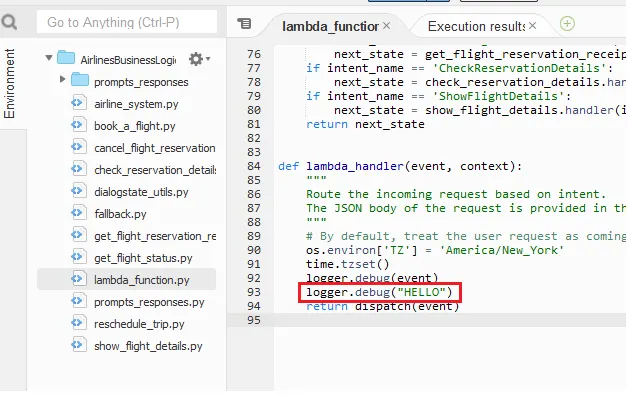This screenshot has height=395, width=628.
Task: Click the 'return next_state' code line
Action: point(365,124)
